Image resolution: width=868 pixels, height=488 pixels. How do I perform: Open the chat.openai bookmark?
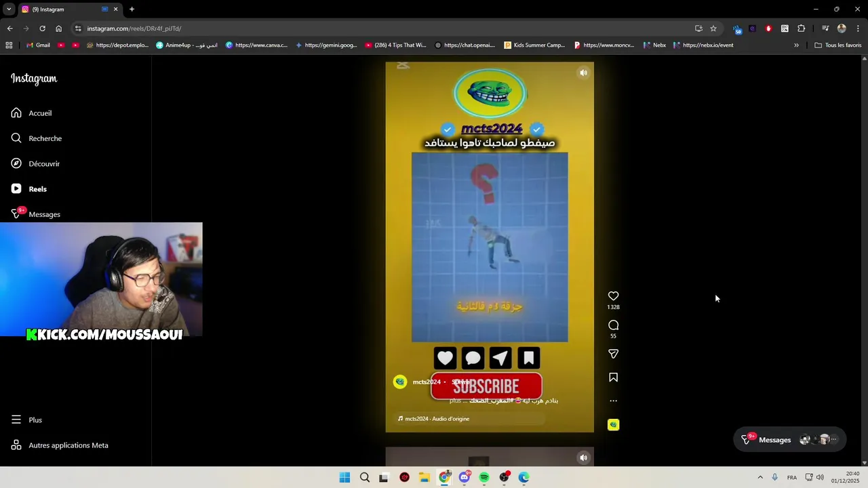[x=465, y=45]
